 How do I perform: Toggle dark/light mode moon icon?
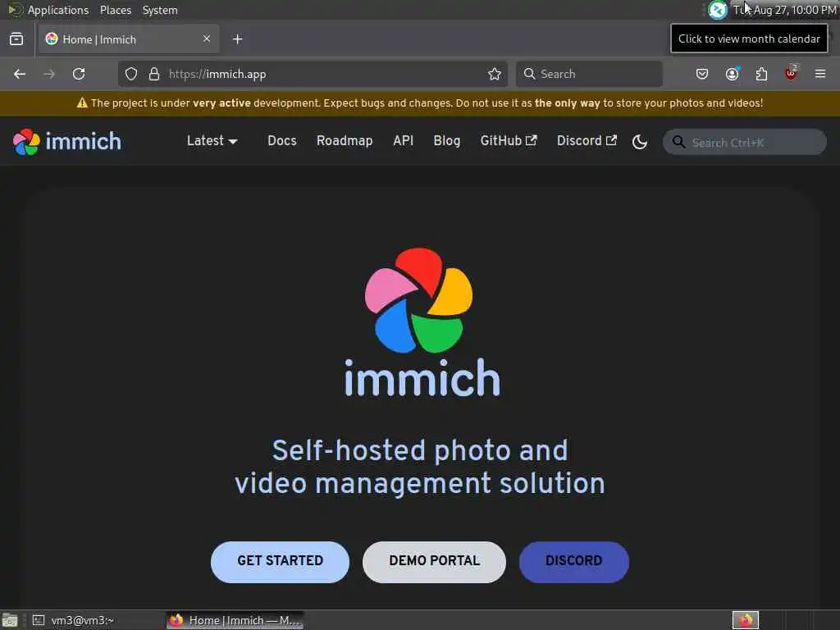point(640,142)
